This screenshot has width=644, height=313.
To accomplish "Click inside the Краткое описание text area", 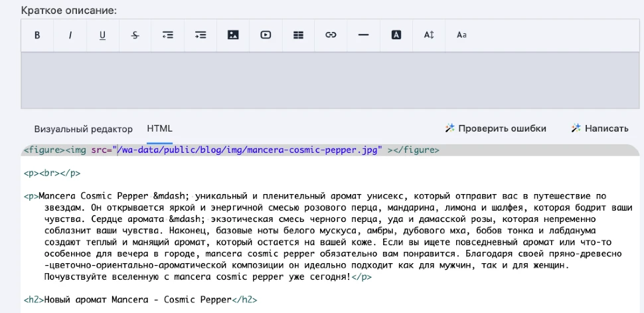I will click(x=329, y=80).
